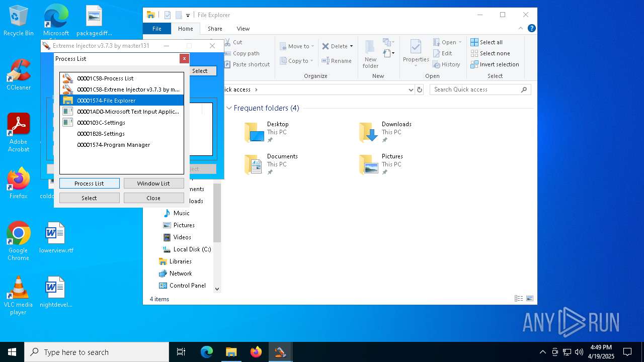Image resolution: width=644 pixels, height=362 pixels.
Task: Select 00001C58-Extreme Injector v3.7.3 process entry
Action: coord(122,89)
